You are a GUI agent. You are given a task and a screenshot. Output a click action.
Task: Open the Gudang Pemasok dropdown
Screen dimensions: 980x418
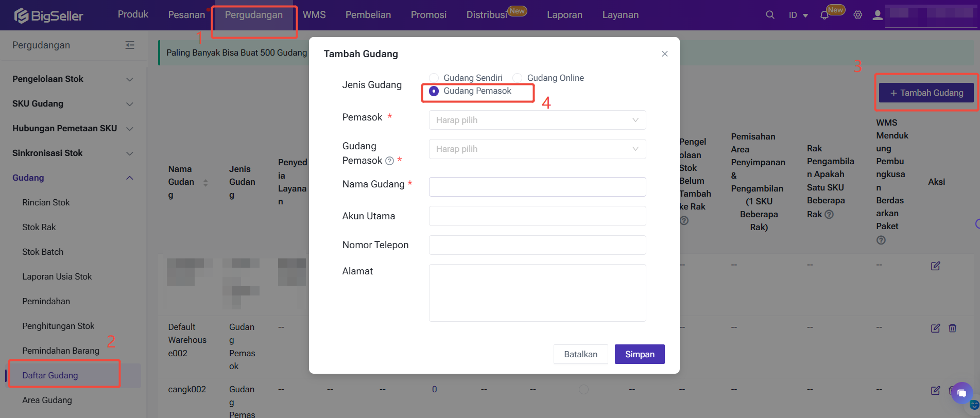(x=537, y=149)
